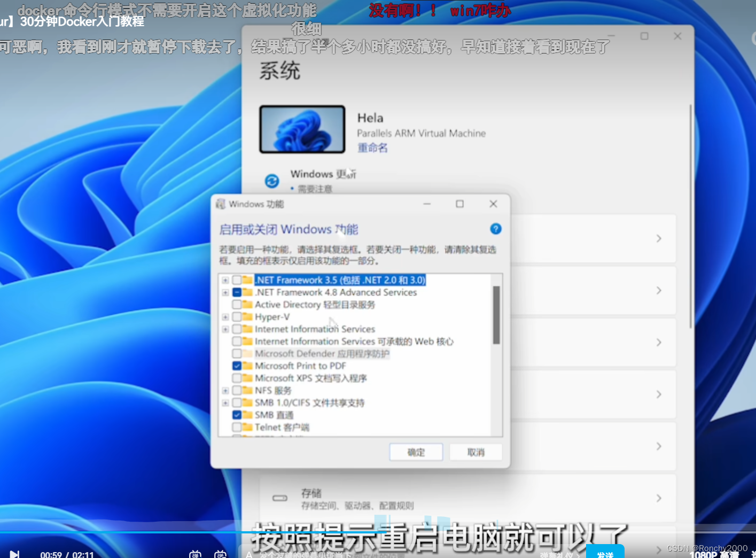The width and height of the screenshot is (756, 558).
Task: Enable the Hyper-V checkbox
Action: 237,317
